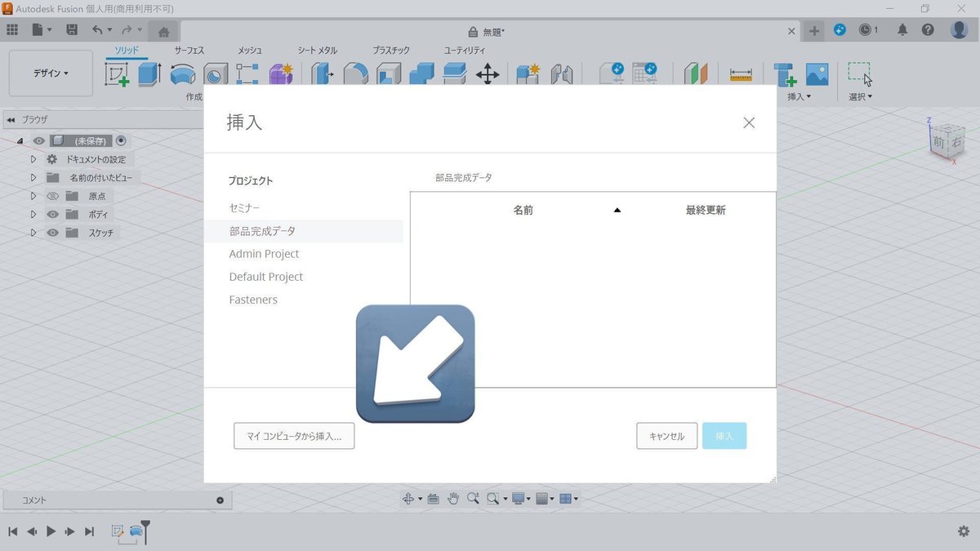Open a new design tab with plus
Image resolution: width=980 pixels, height=551 pixels.
point(814,30)
